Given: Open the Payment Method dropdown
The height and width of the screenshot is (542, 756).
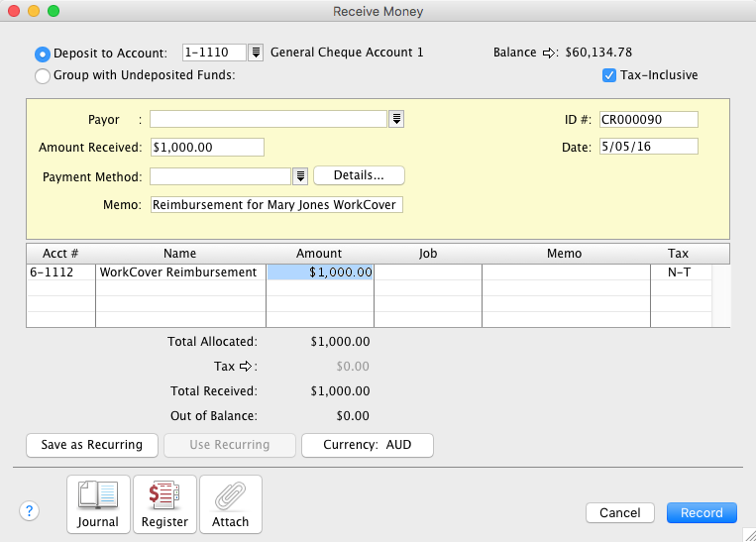Looking at the screenshot, I should point(300,176).
